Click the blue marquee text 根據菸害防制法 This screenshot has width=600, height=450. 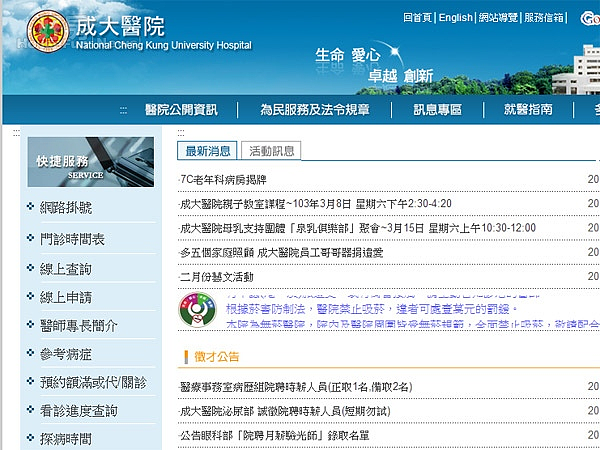372,308
